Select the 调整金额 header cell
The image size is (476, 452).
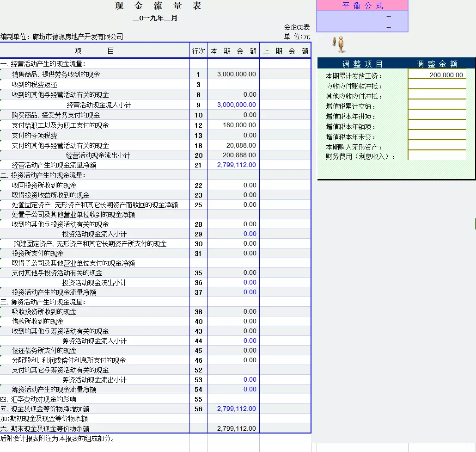tap(437, 64)
